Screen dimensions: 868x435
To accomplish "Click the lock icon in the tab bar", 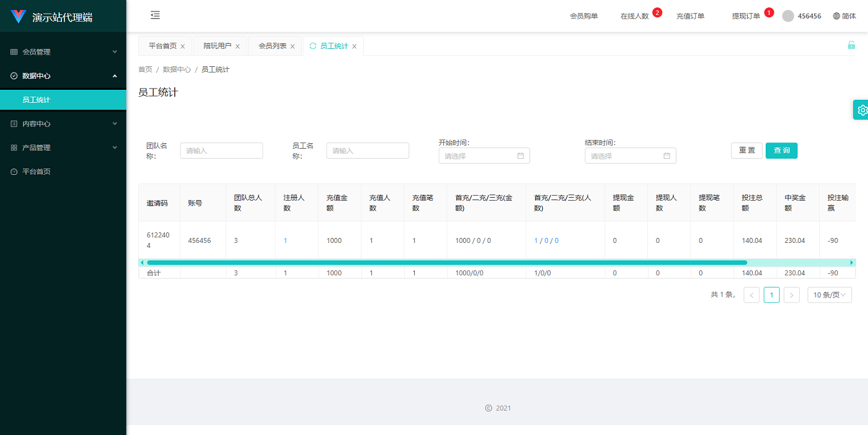I will [851, 45].
